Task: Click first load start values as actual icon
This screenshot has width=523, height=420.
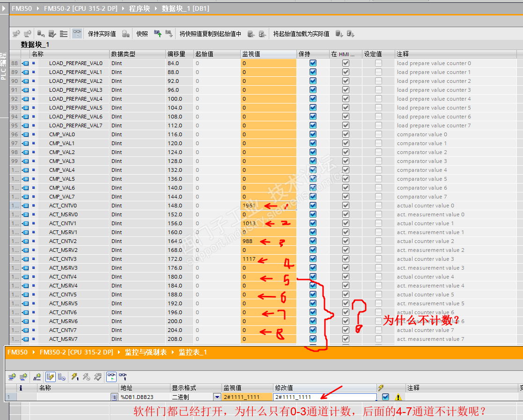Action: click(339, 33)
